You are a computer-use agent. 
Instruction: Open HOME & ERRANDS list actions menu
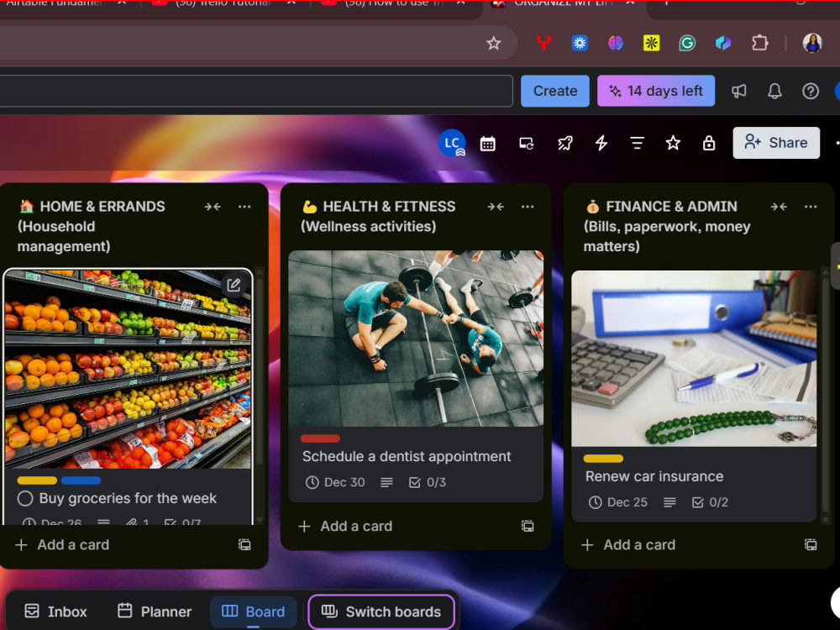[x=244, y=207]
